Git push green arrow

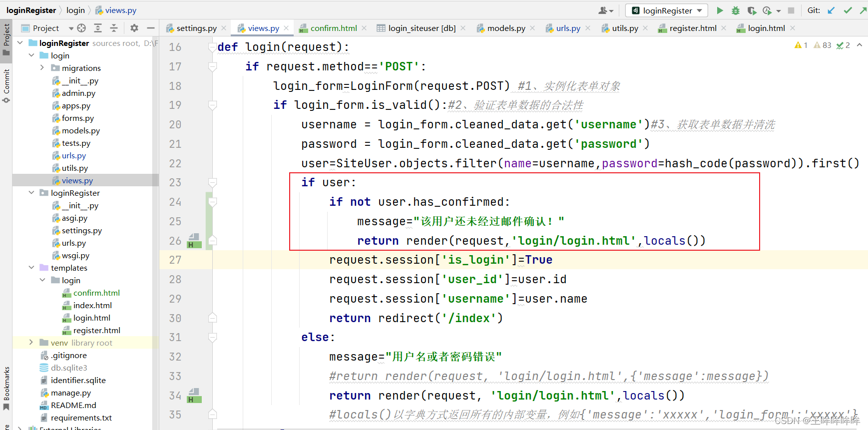point(863,10)
